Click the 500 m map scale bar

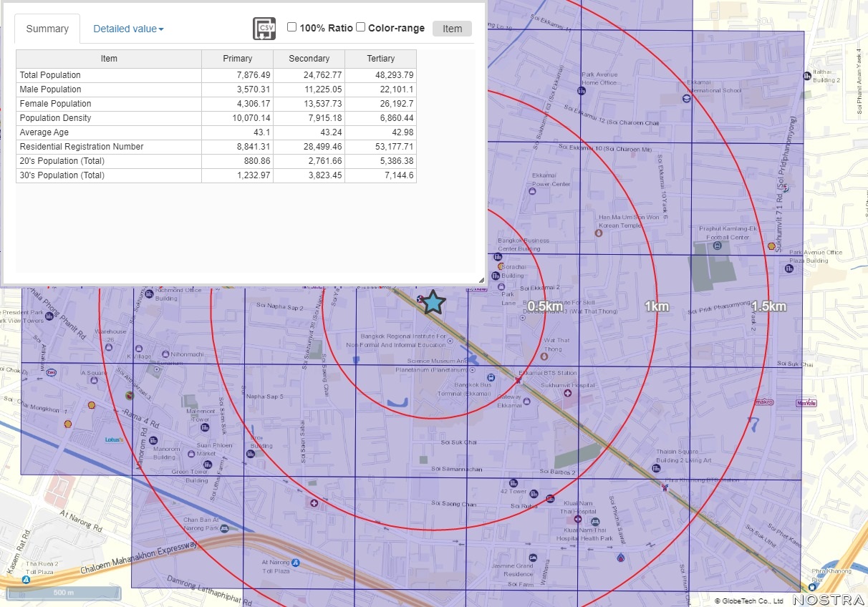64,593
